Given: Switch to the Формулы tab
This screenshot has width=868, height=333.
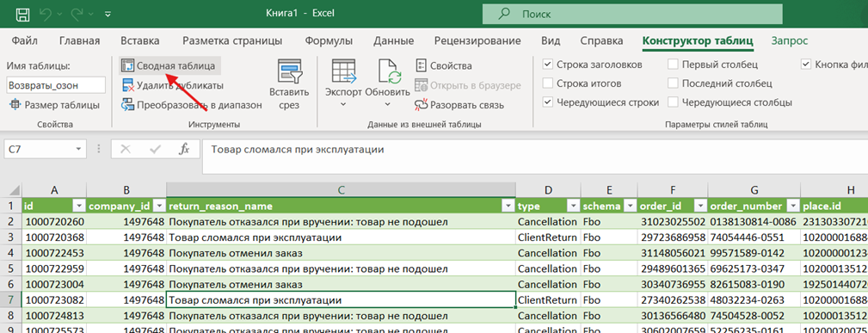Looking at the screenshot, I should pos(329,41).
